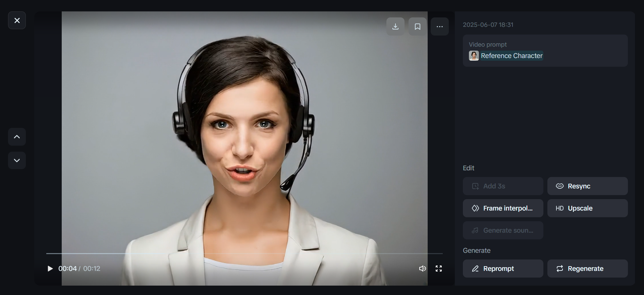Image resolution: width=644 pixels, height=295 pixels.
Task: Click the Resync button
Action: pos(588,186)
